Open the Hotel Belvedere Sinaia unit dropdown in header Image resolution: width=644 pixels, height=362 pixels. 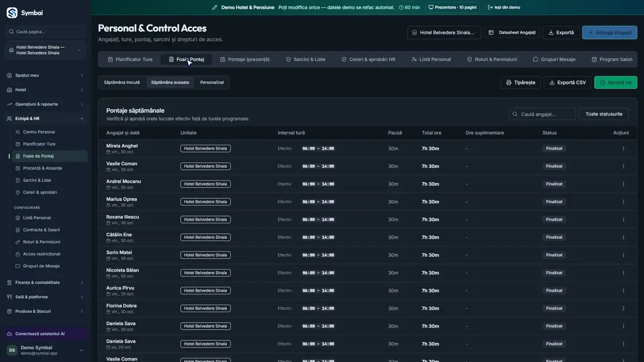444,33
